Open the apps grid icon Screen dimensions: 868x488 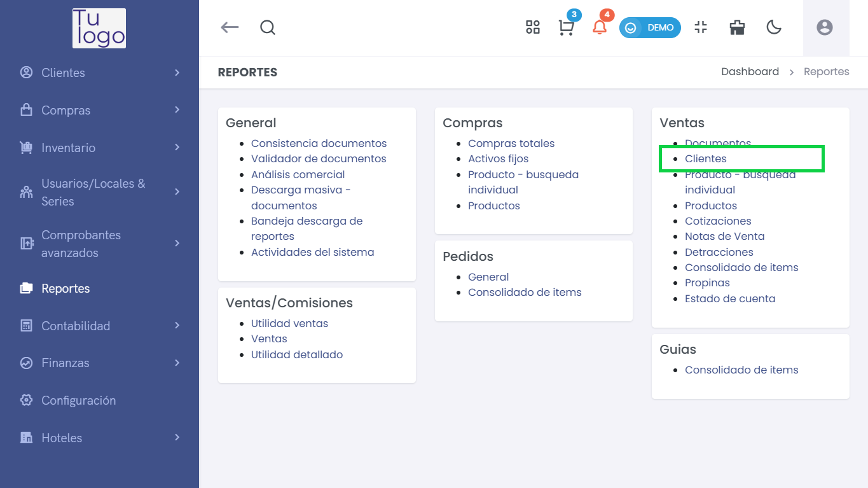[x=533, y=27]
